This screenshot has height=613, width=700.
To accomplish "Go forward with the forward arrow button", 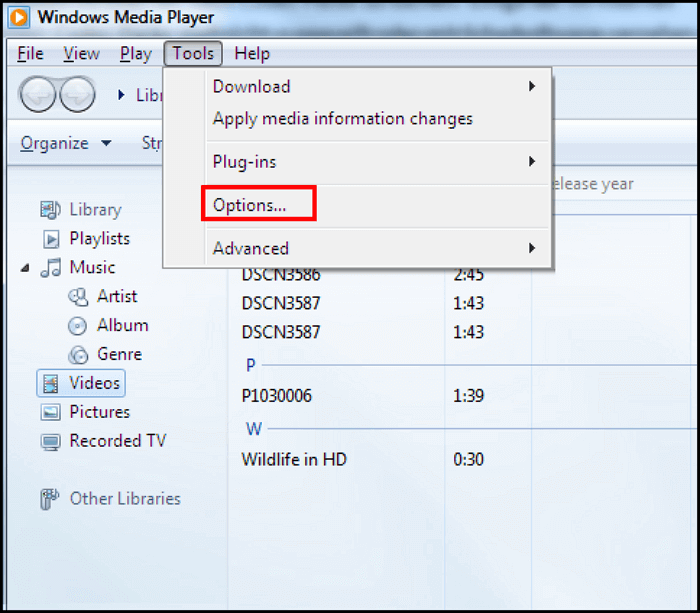I will pos(77,94).
